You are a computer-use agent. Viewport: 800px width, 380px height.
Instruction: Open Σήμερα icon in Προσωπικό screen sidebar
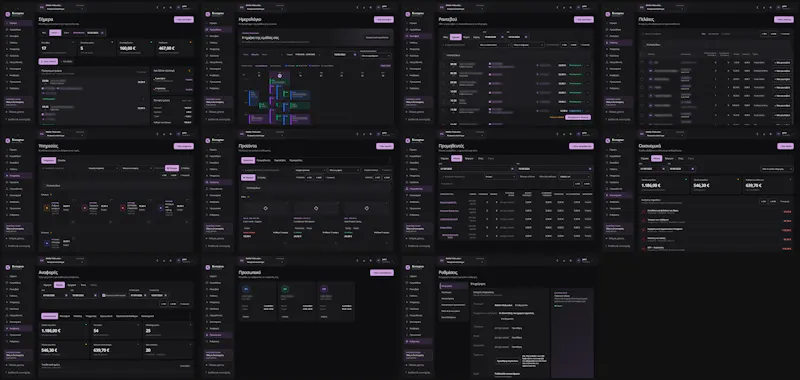[x=208, y=276]
